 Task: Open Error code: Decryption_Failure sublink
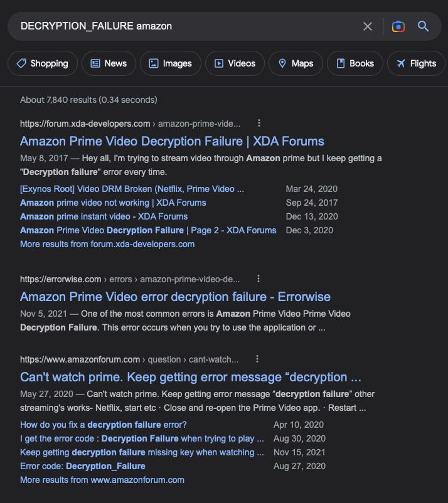82,466
